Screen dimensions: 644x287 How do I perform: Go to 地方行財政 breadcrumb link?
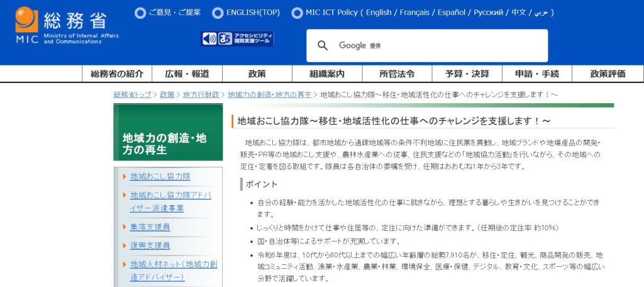(x=201, y=94)
